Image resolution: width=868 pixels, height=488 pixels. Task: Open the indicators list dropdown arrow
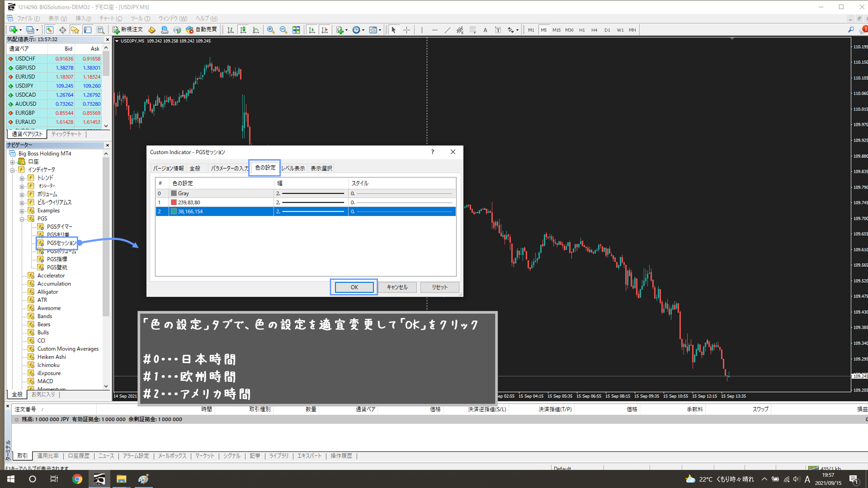(347, 30)
